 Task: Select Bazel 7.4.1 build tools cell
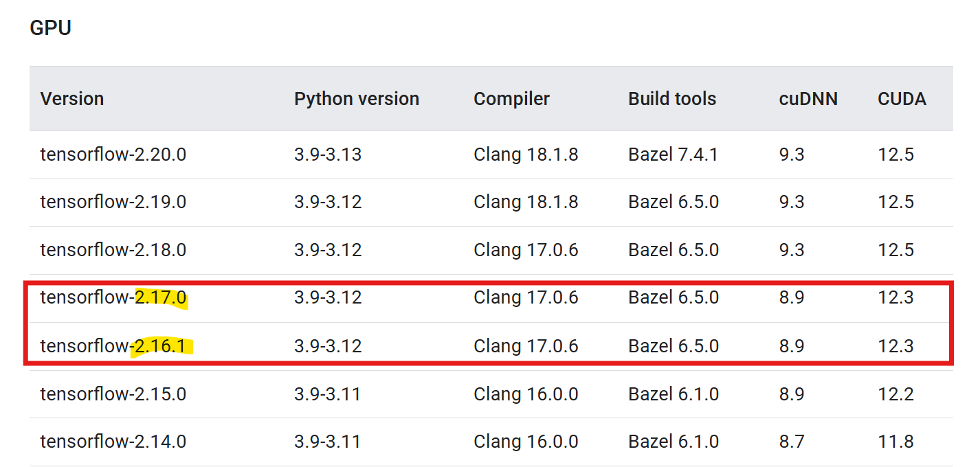pyautogui.click(x=673, y=155)
